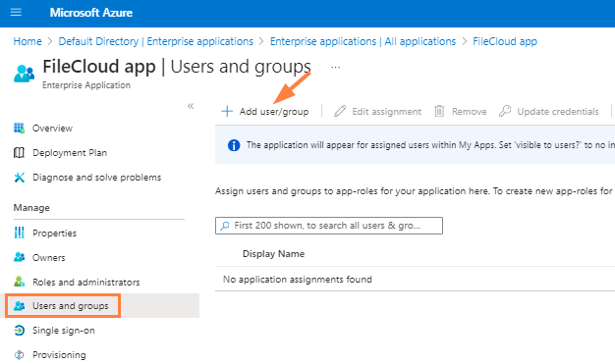
Task: Click the blue info icon in banner
Action: tap(234, 145)
